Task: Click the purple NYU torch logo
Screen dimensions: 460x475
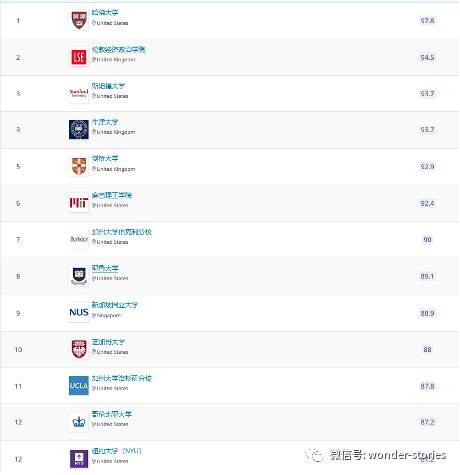Action: pyautogui.click(x=79, y=459)
